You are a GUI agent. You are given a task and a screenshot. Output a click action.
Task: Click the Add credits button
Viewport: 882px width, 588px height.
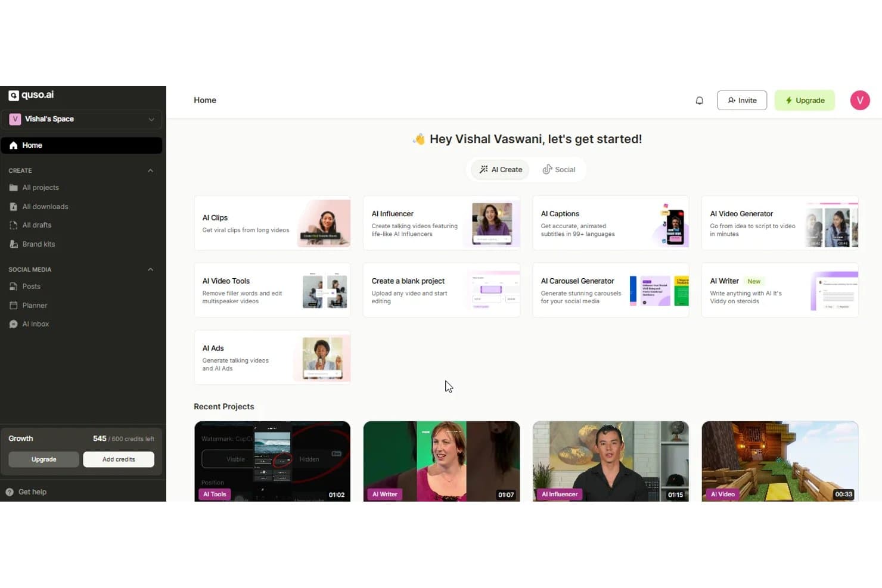pos(119,459)
